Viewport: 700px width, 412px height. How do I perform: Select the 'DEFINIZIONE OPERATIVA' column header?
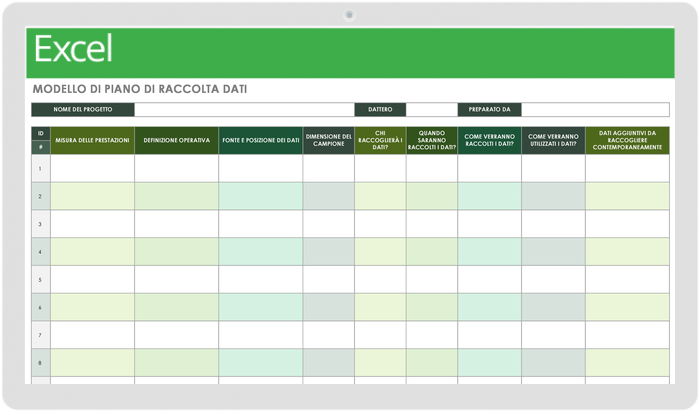176,140
